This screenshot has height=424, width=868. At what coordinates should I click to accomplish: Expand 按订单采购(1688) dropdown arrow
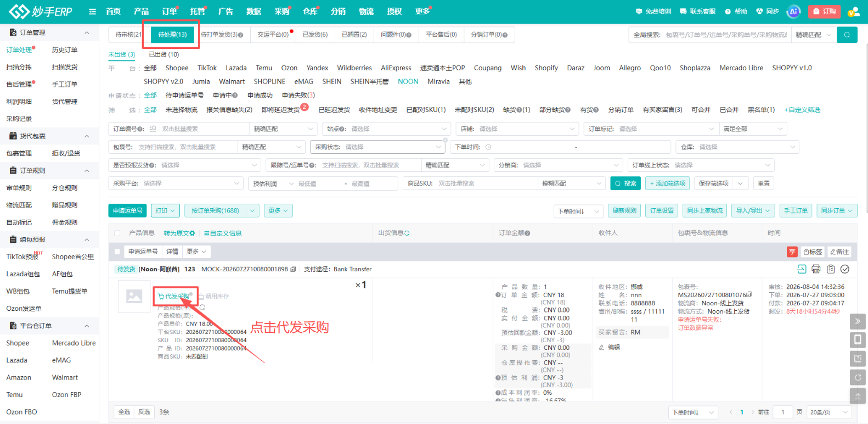(252, 211)
